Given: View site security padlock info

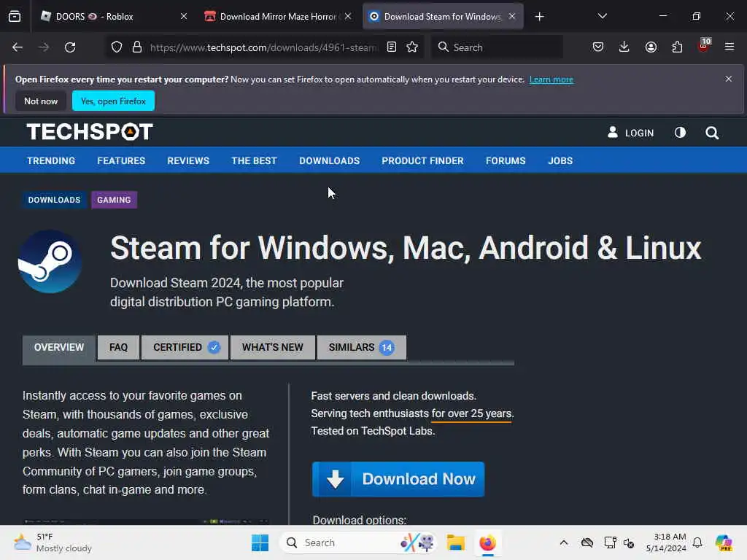Looking at the screenshot, I should tap(137, 47).
